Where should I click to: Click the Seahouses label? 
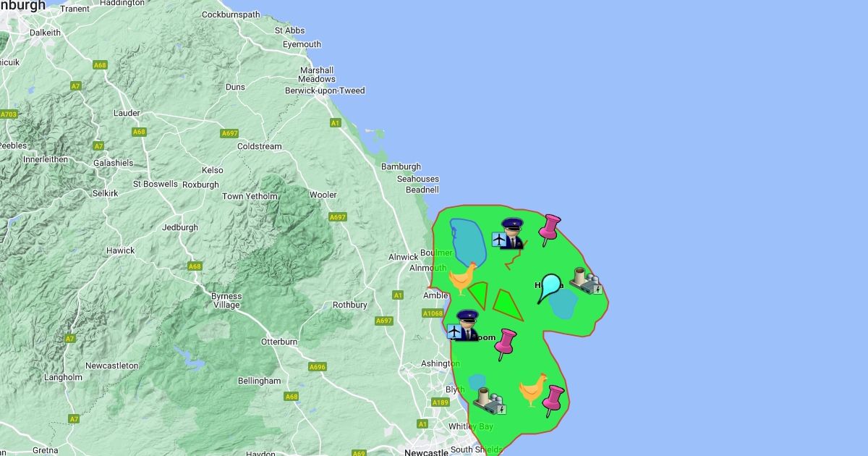coord(417,179)
